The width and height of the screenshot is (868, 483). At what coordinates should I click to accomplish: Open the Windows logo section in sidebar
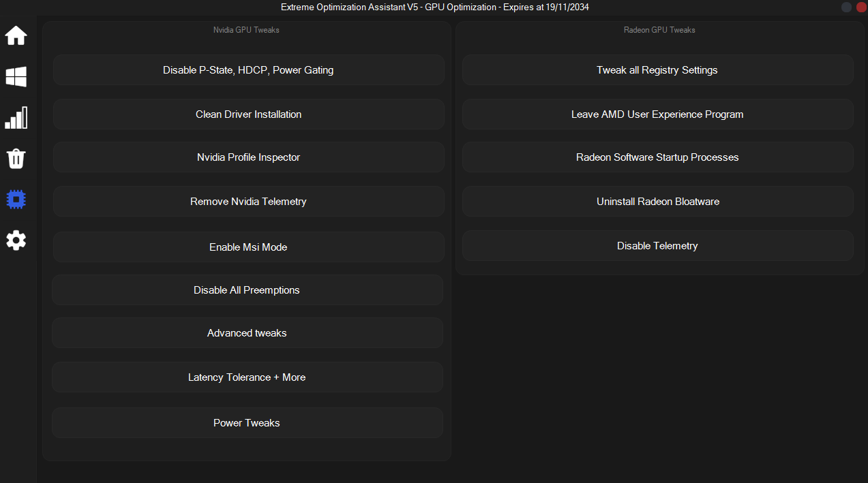16,77
